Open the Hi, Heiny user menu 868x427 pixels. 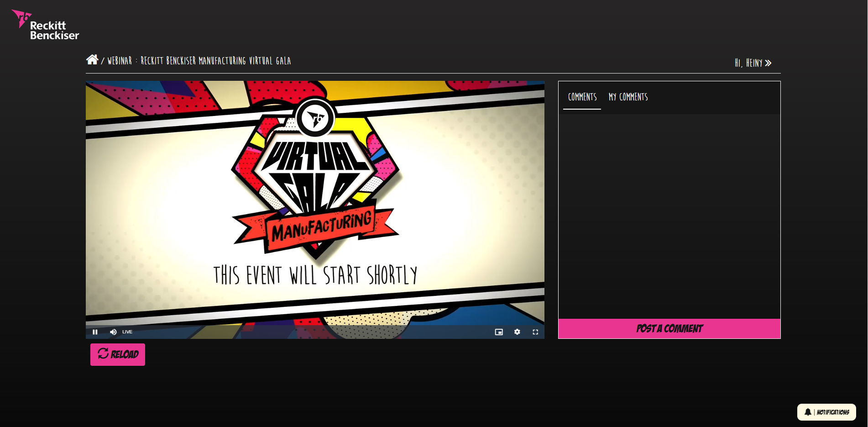point(748,63)
